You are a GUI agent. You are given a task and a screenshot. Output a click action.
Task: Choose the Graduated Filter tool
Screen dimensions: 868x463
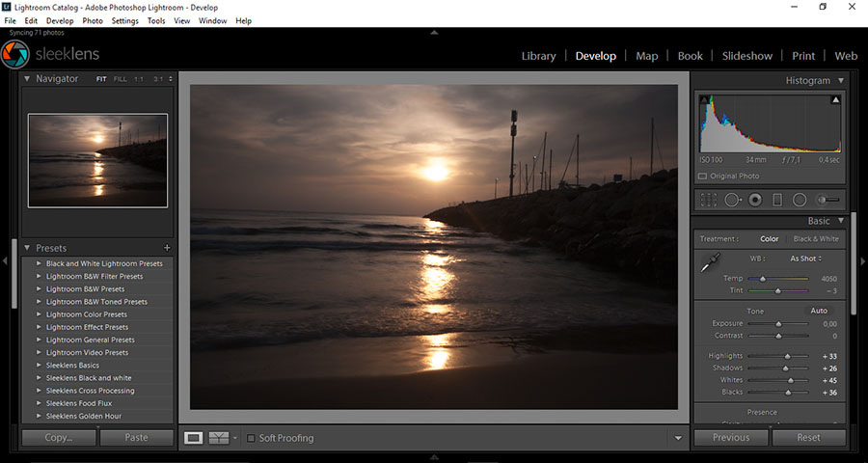pos(777,200)
